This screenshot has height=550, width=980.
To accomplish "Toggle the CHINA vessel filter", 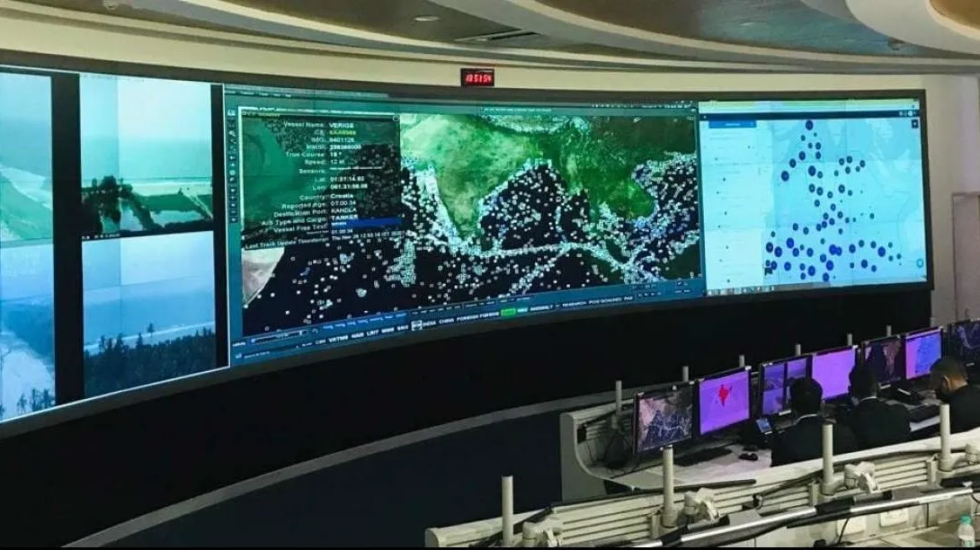I will click(446, 320).
